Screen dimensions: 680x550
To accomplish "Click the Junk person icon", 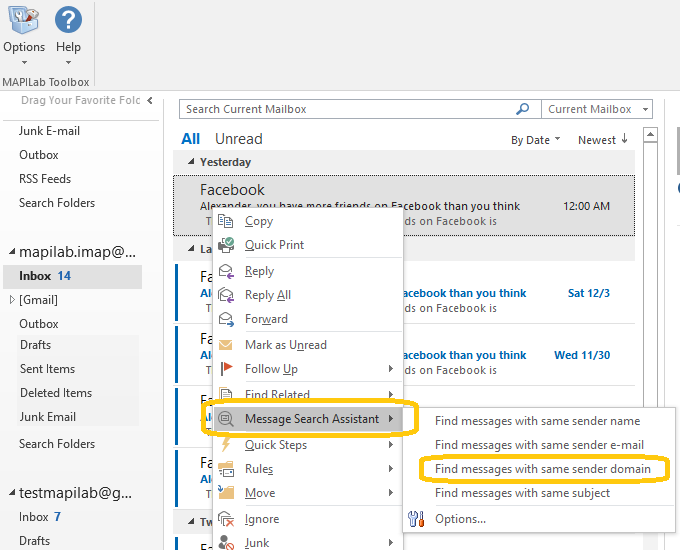I will (226, 543).
